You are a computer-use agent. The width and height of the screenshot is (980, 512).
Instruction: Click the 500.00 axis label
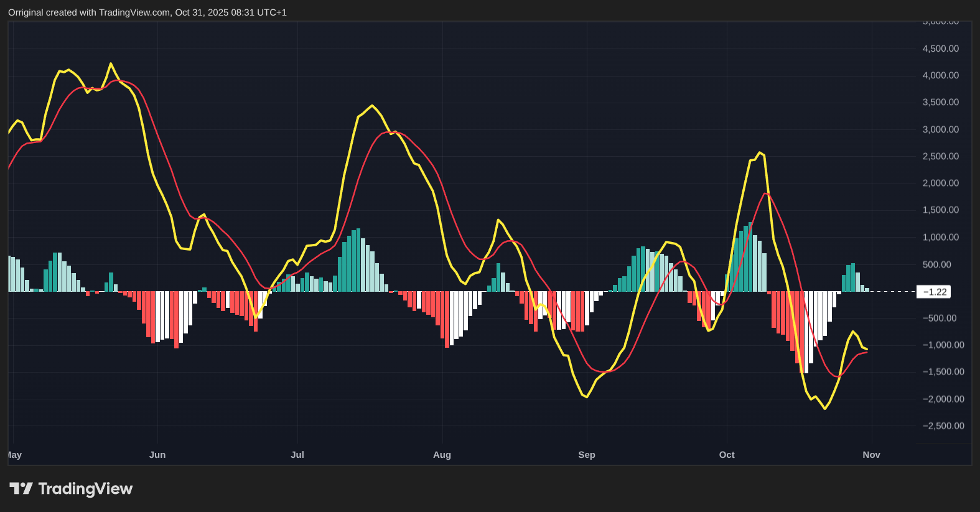936,264
